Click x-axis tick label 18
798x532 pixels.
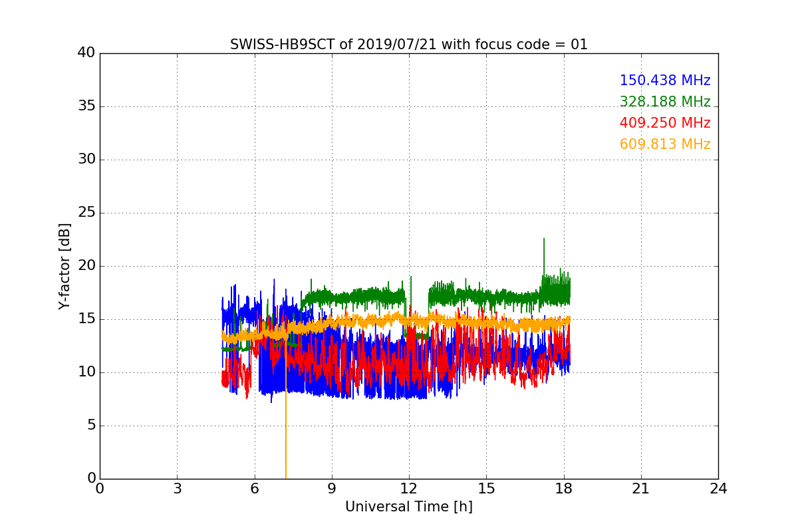click(563, 489)
